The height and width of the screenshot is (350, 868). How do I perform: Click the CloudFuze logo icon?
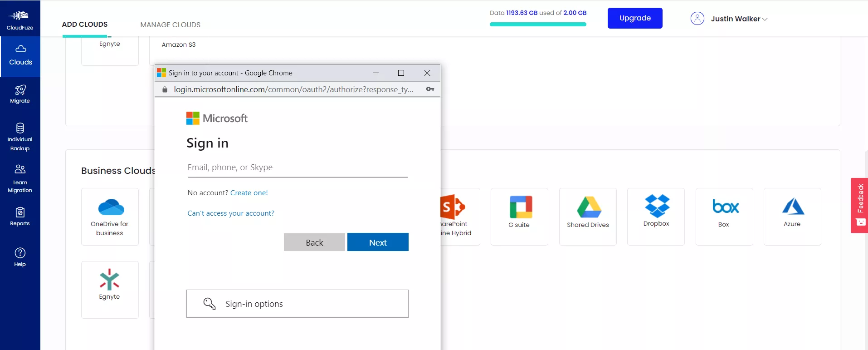(x=19, y=15)
